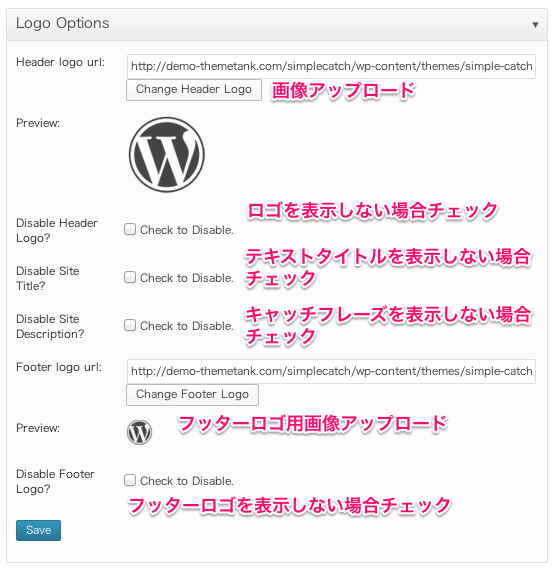
Task: Click the "Disable Header Logo?" label
Action: click(57, 230)
